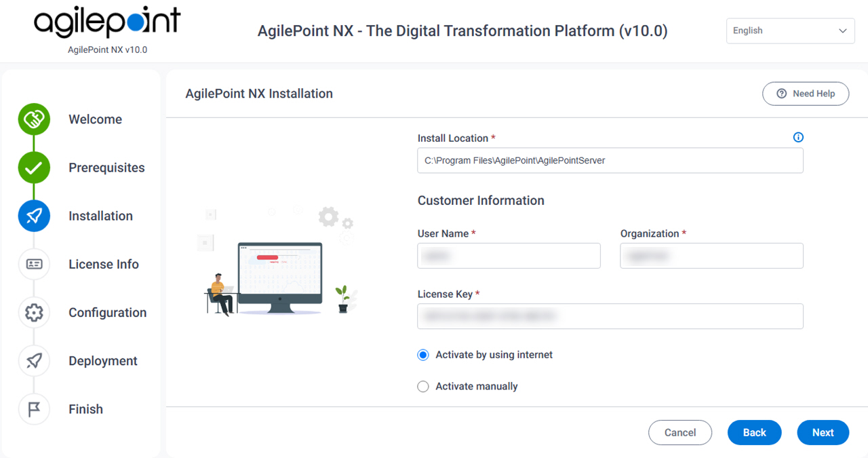The height and width of the screenshot is (458, 868).
Task: Click the License Info card icon
Action: click(34, 264)
